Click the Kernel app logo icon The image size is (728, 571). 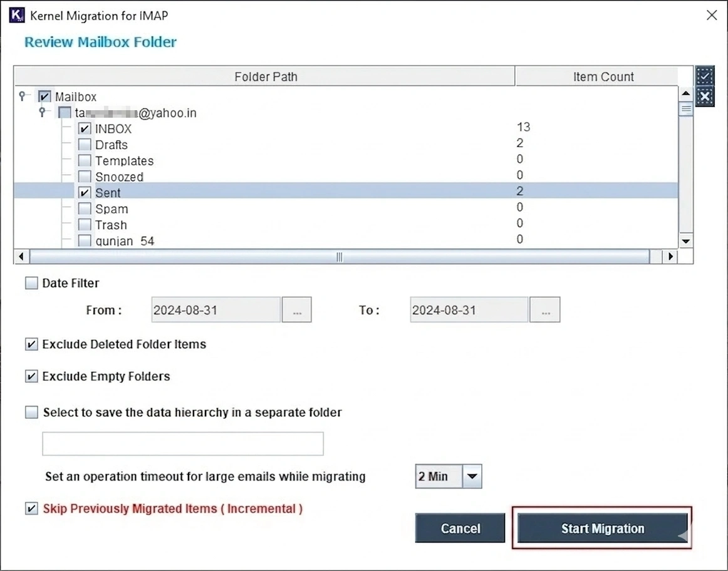coord(16,15)
